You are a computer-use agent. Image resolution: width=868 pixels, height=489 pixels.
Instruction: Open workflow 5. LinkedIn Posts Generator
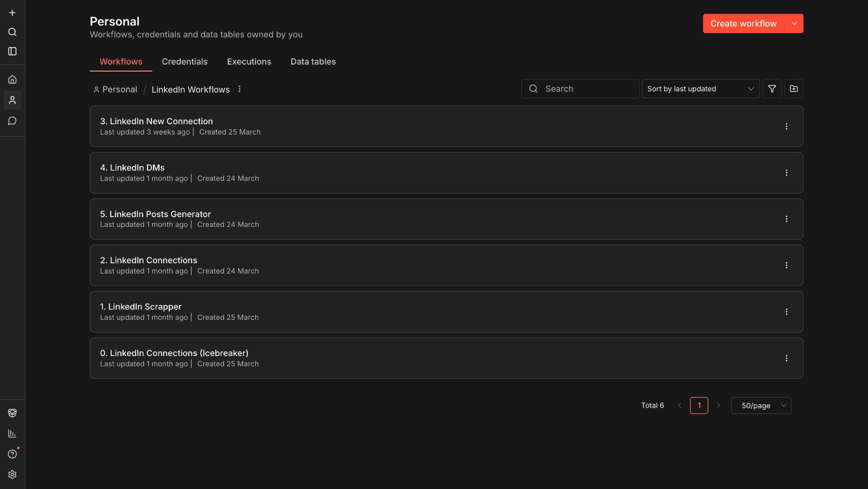tap(446, 219)
